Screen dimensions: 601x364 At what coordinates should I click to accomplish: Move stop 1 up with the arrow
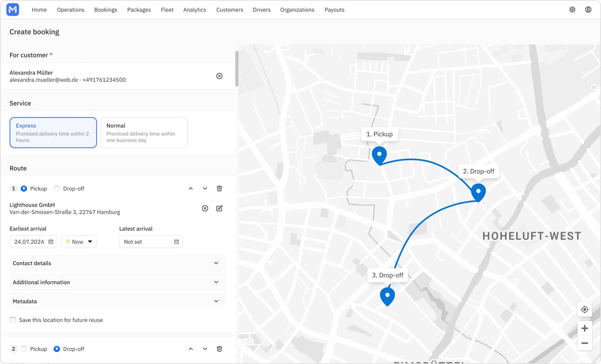click(191, 189)
